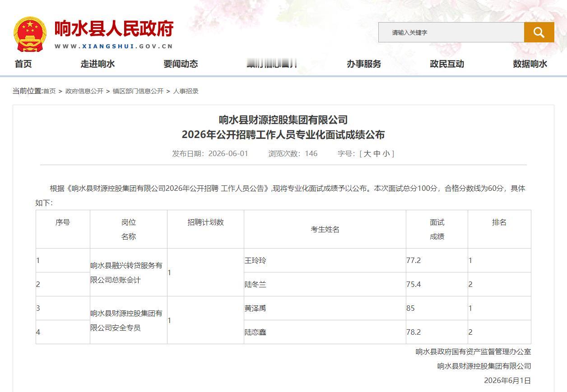The height and width of the screenshot is (392, 567).
Task: Set font size to 中
Action: click(x=377, y=153)
